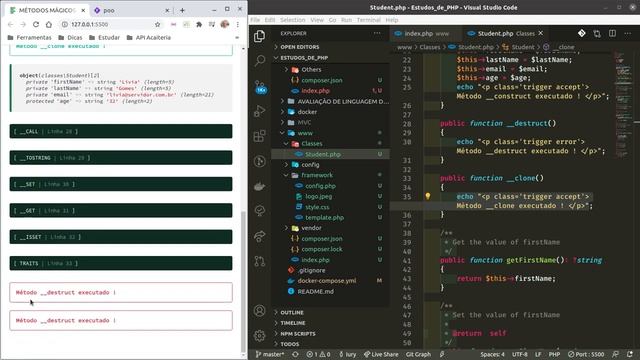The width and height of the screenshot is (640, 360).
Task: Open the Run and Debug view
Action: [260, 111]
